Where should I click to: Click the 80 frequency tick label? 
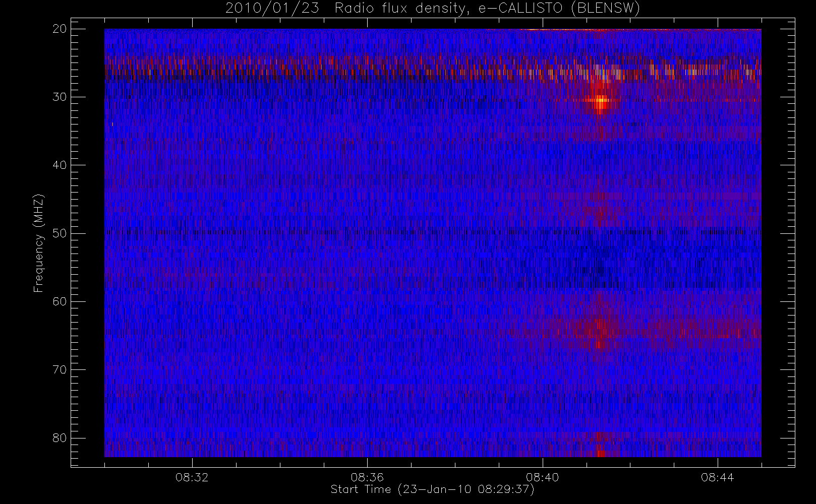click(60, 438)
